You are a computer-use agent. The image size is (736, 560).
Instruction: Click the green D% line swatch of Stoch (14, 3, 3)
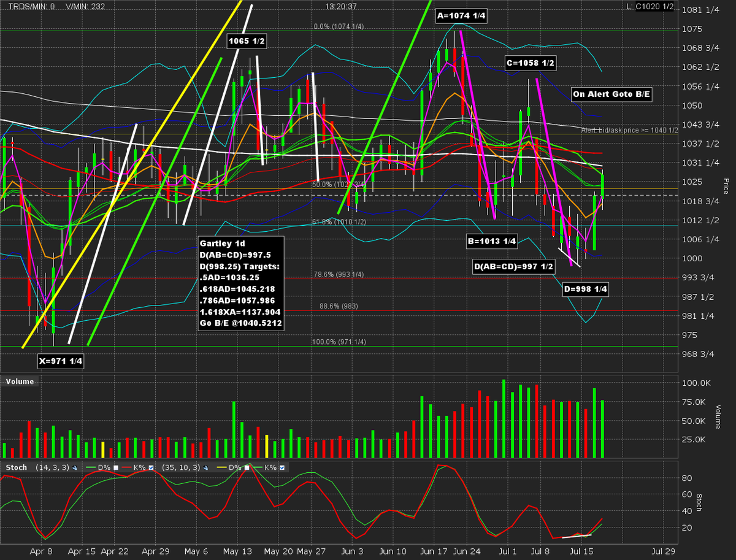point(91,467)
